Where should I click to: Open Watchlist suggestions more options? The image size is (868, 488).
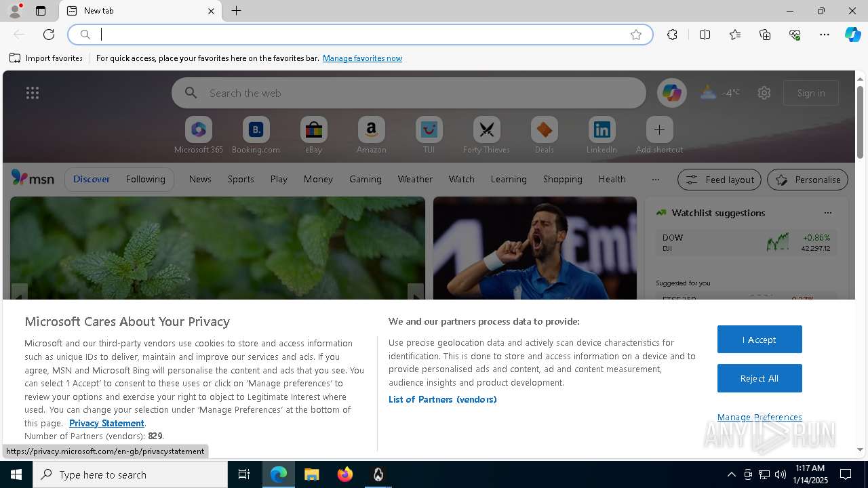coord(827,213)
